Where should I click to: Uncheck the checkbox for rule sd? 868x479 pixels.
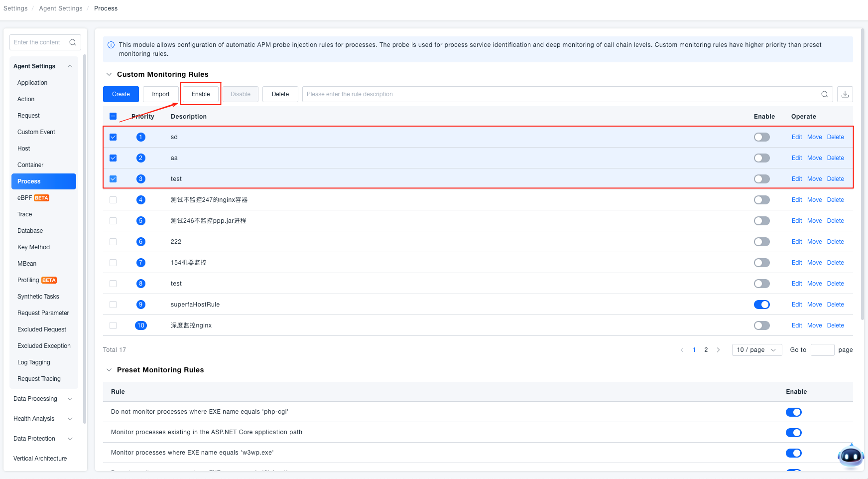[x=113, y=137]
